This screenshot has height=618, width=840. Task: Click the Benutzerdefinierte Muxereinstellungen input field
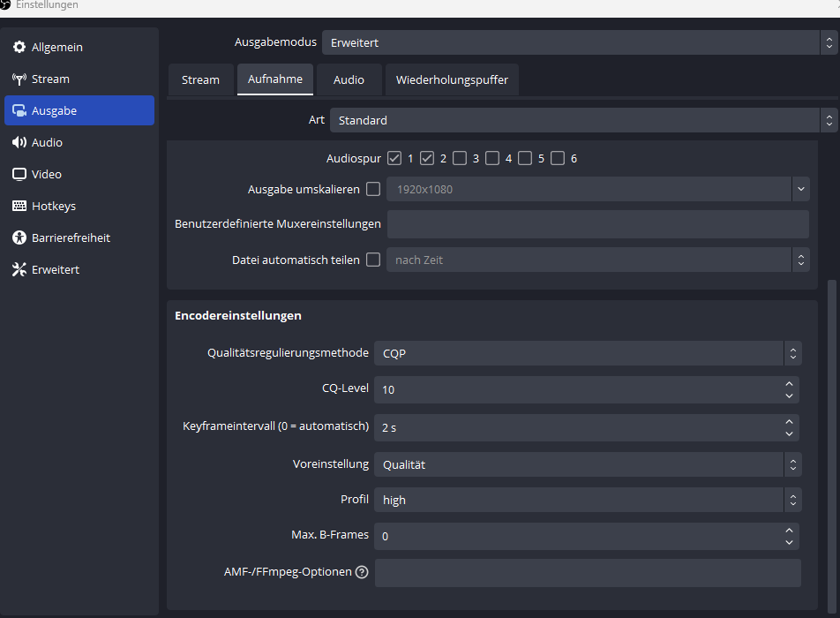(x=598, y=224)
